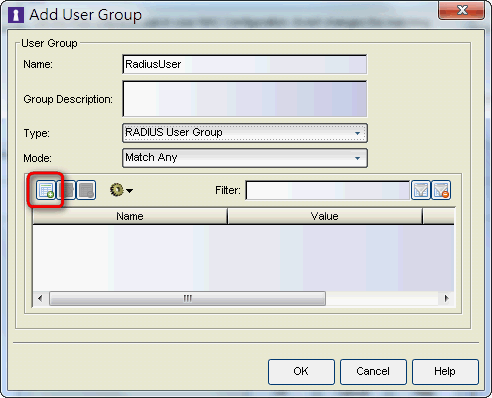The width and height of the screenshot is (492, 398).
Task: Clear the filter with red-minus funnel icon
Action: click(x=441, y=190)
